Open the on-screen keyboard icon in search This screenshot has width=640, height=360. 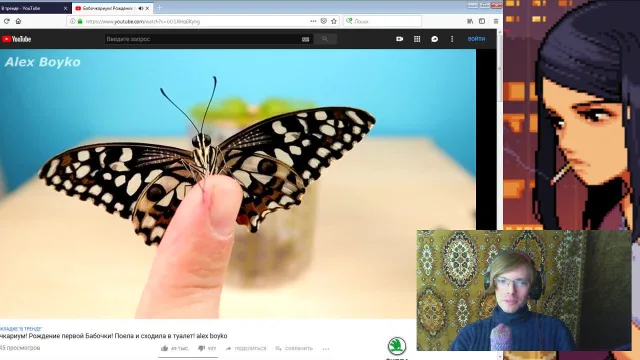pyautogui.click(x=305, y=39)
